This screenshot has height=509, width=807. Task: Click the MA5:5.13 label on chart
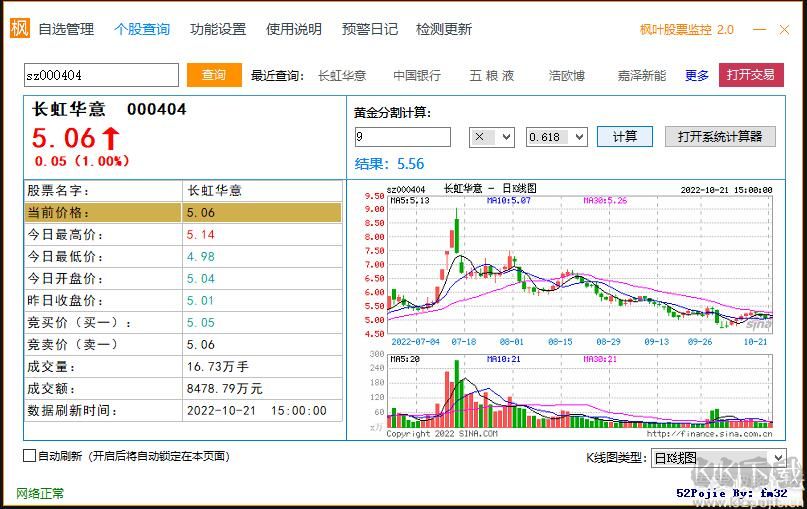tap(410, 201)
